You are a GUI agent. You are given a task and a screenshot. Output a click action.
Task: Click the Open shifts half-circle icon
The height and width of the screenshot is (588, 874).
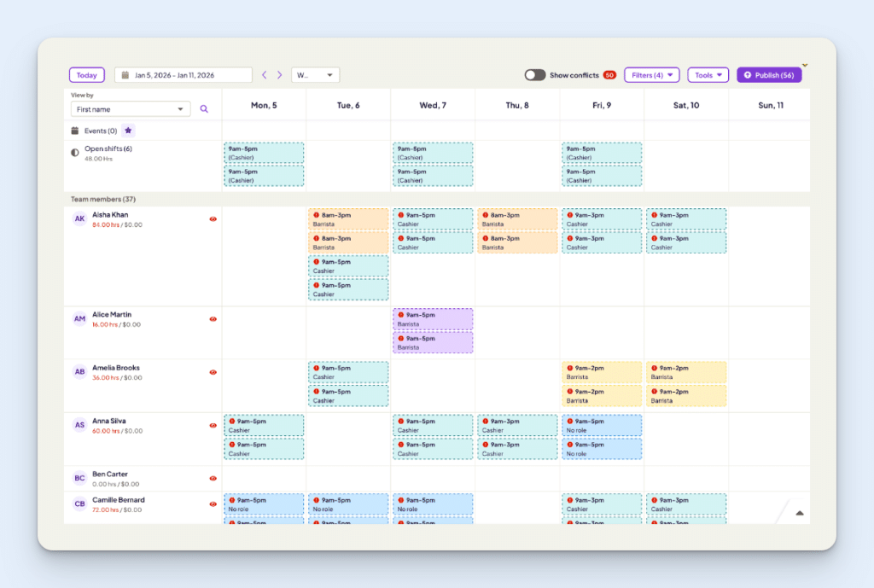(x=77, y=151)
